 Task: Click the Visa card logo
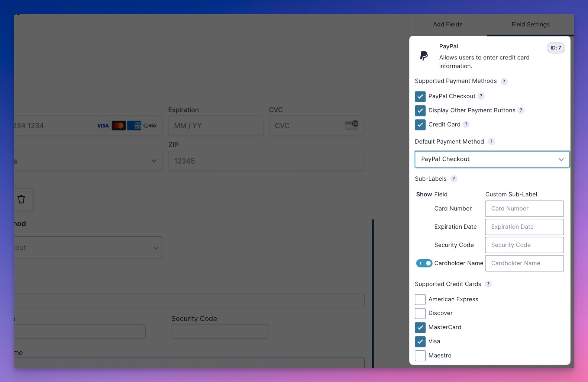(103, 126)
